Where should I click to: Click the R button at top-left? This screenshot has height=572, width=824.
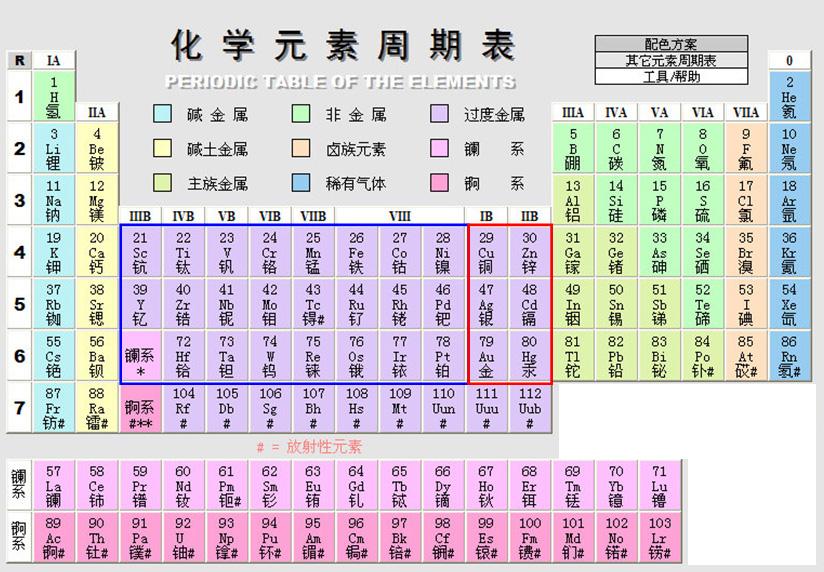click(19, 61)
